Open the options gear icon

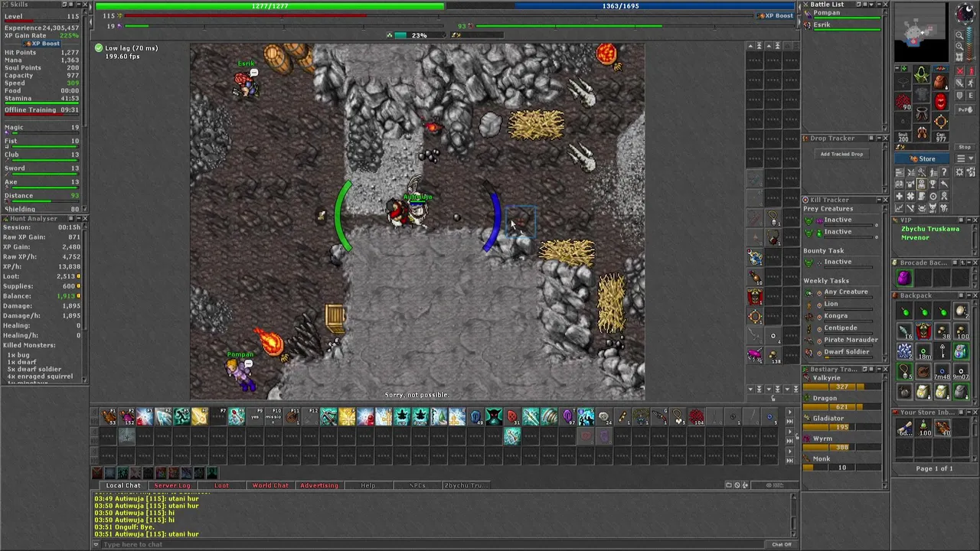coord(959,172)
